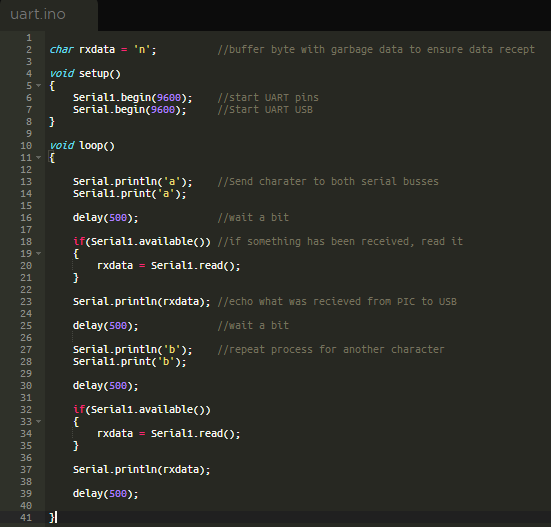Click Serial.println(rxdata) on line 23
This screenshot has width=551, height=527.
pyautogui.click(x=142, y=301)
